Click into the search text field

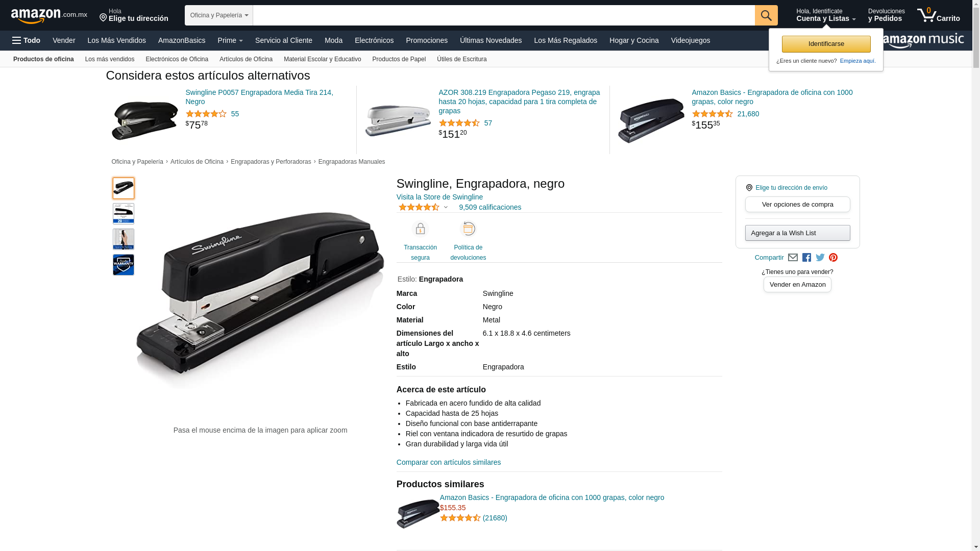(x=504, y=15)
